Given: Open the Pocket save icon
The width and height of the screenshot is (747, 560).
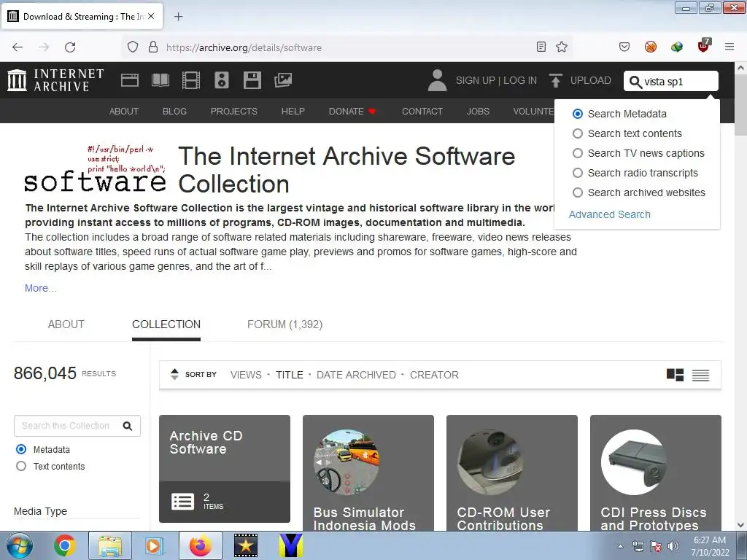Looking at the screenshot, I should point(624,47).
